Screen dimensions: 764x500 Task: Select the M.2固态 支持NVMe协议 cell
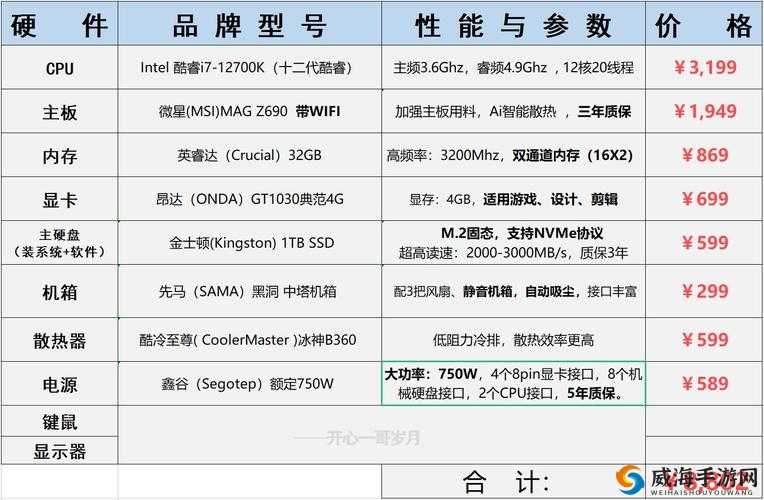[x=514, y=243]
